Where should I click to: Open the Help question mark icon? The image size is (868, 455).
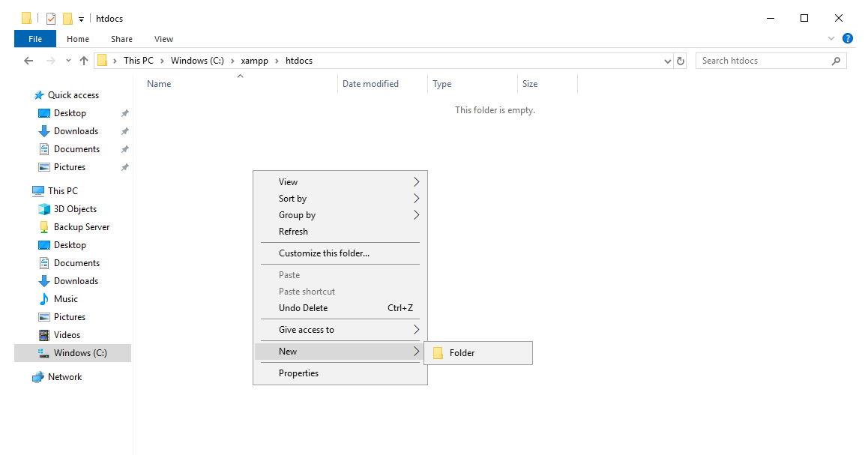pos(848,39)
